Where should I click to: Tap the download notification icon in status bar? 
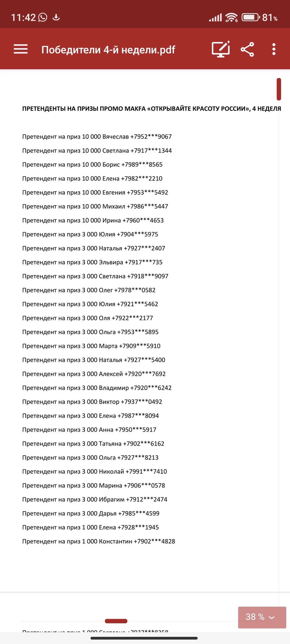pyautogui.click(x=56, y=17)
